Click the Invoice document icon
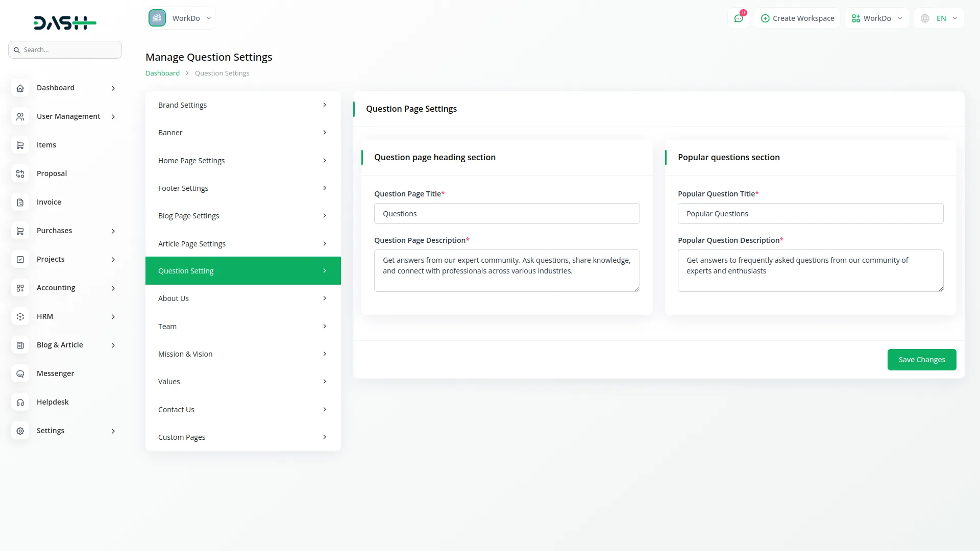Screen dimensions: 980x551 pos(20,203)
